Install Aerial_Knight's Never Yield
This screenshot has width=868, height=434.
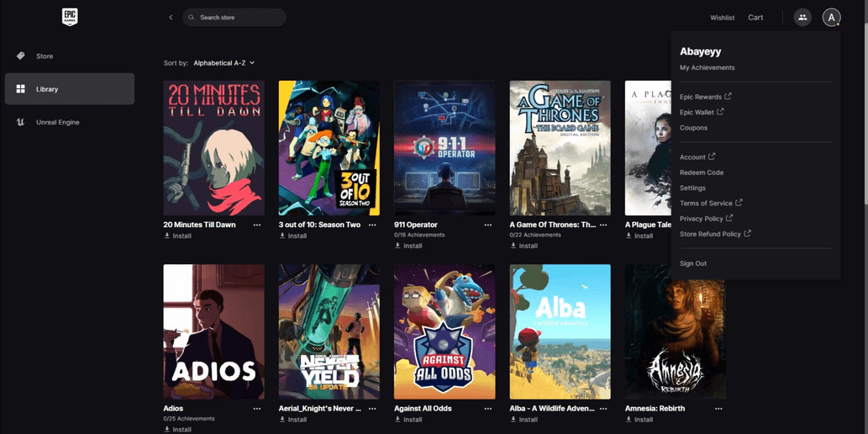293,419
